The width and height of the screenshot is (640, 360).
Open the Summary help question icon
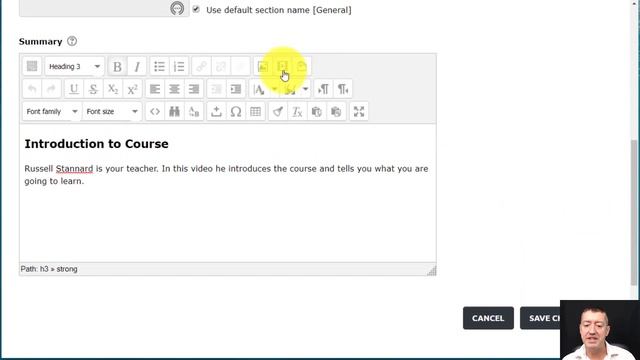(72, 41)
